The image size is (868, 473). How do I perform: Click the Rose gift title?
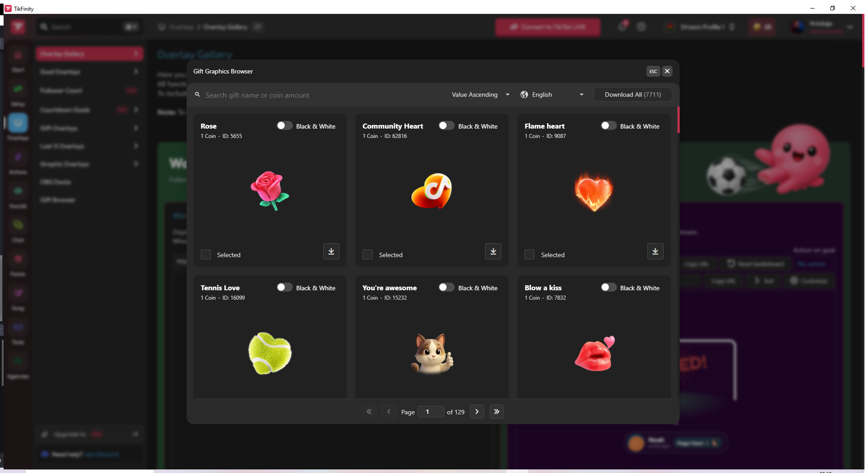(x=208, y=126)
